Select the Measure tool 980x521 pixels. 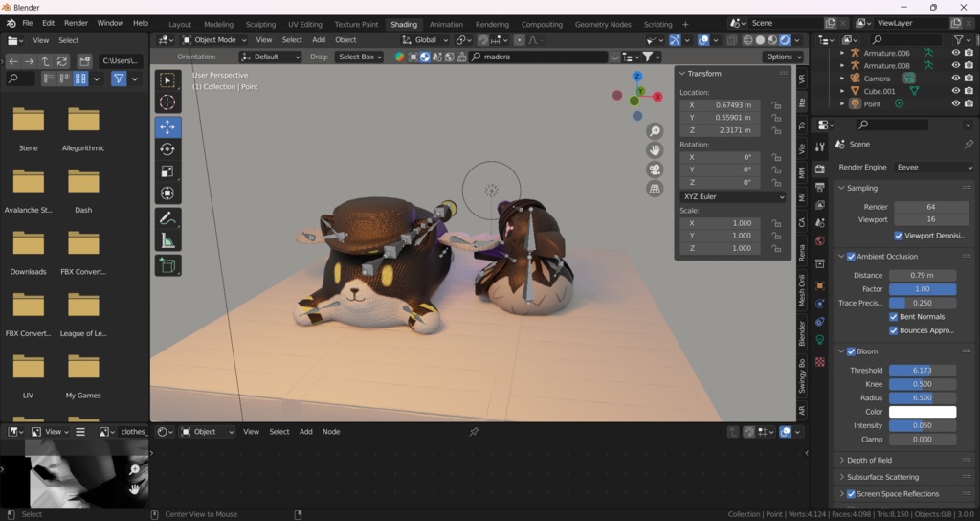(x=167, y=240)
